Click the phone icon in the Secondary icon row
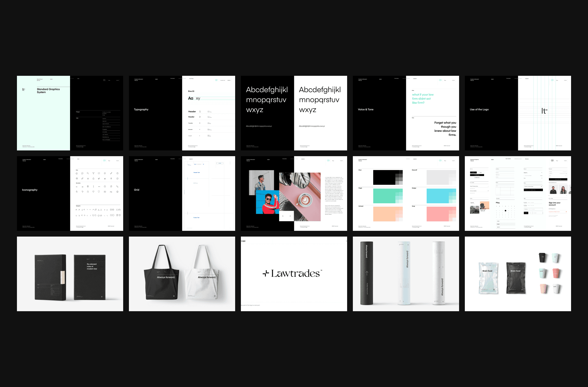588x387 pixels. point(117,187)
